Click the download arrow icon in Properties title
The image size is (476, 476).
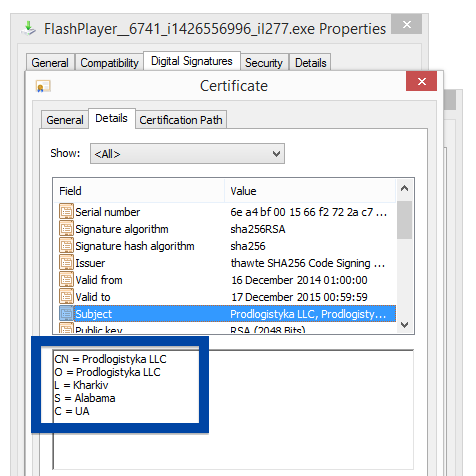point(29,28)
